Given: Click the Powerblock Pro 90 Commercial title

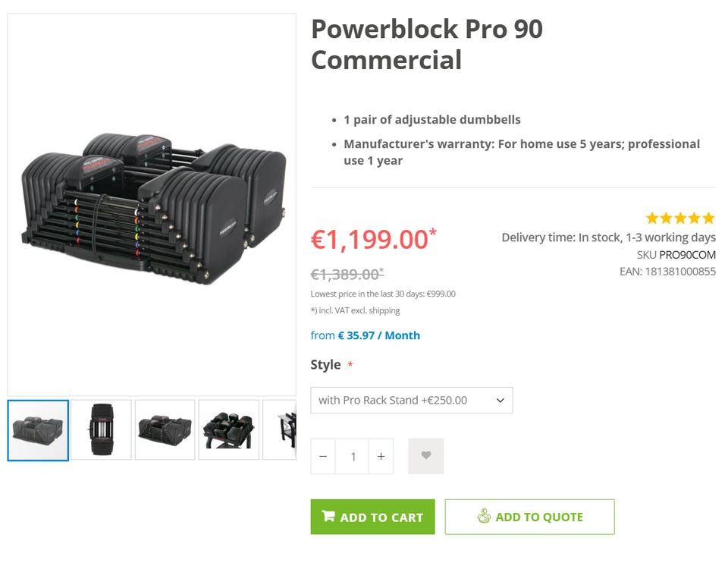Looking at the screenshot, I should (x=427, y=44).
